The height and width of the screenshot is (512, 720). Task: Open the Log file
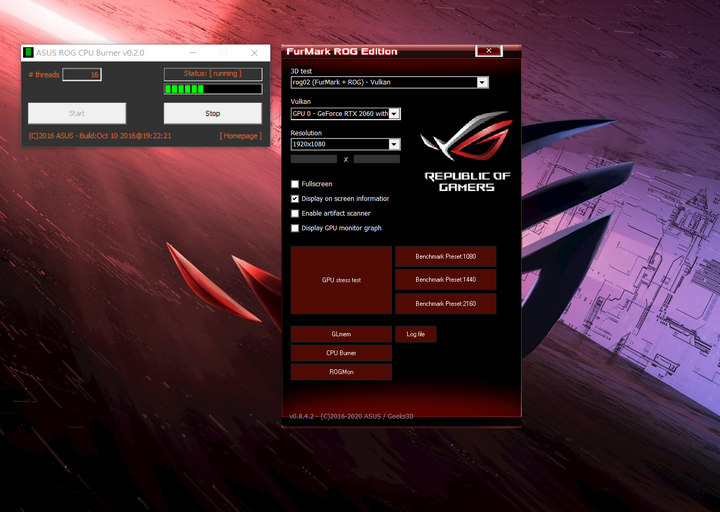tap(416, 334)
